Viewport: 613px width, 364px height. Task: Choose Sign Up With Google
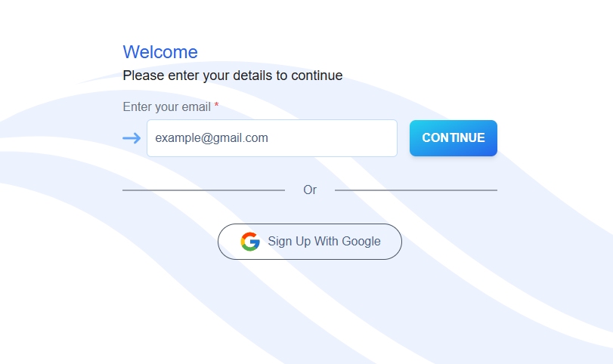click(310, 242)
